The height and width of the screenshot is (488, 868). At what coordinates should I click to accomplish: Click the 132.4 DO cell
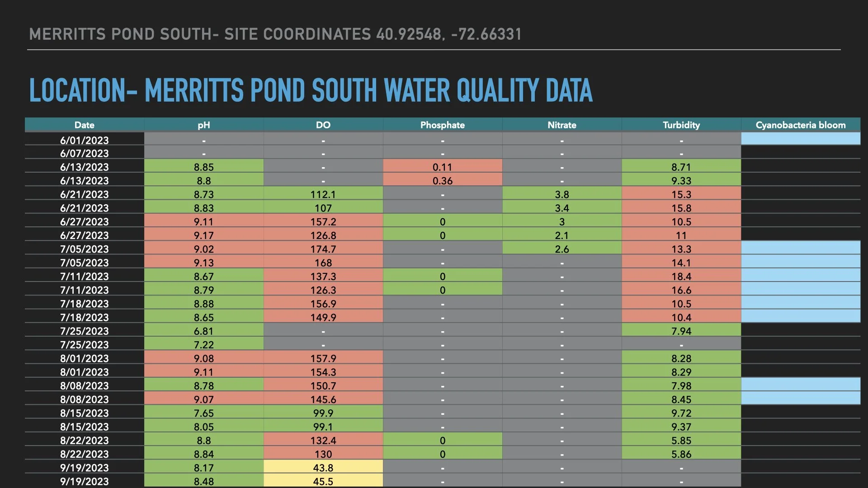[x=323, y=440]
